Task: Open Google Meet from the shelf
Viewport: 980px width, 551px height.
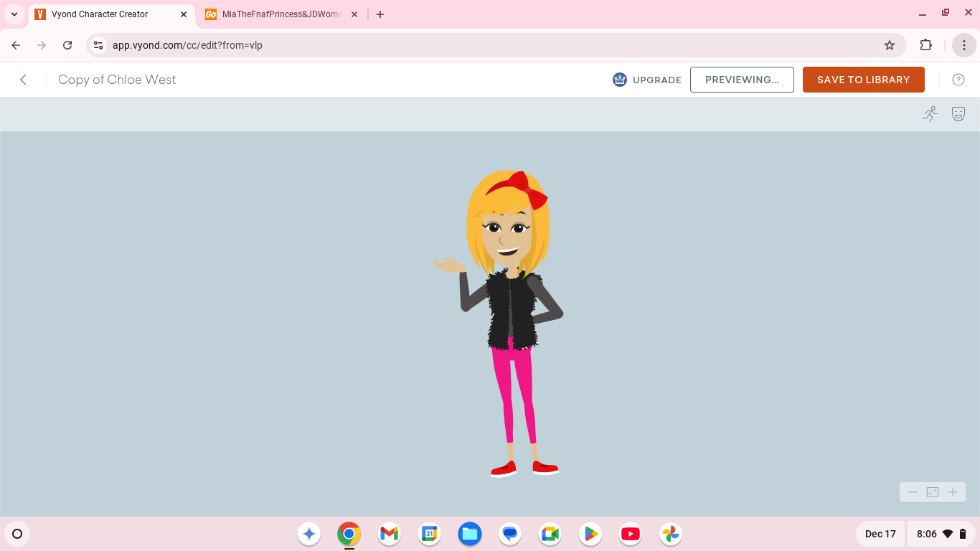Action: pyautogui.click(x=550, y=534)
